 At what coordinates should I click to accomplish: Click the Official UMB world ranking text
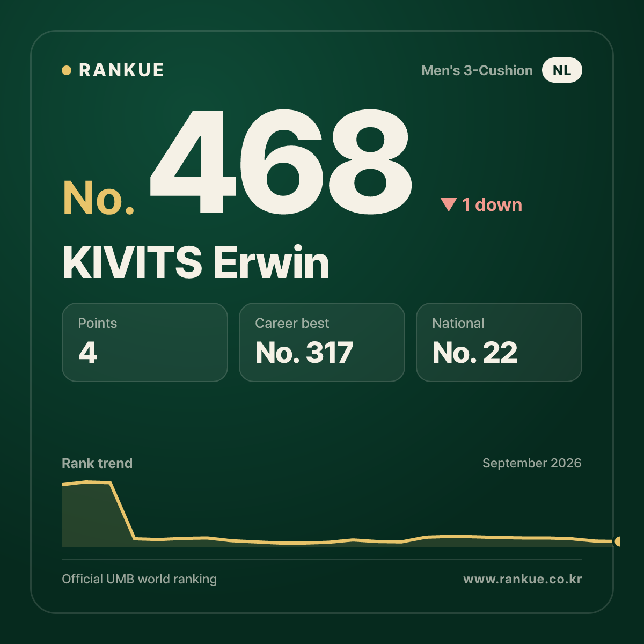[140, 579]
